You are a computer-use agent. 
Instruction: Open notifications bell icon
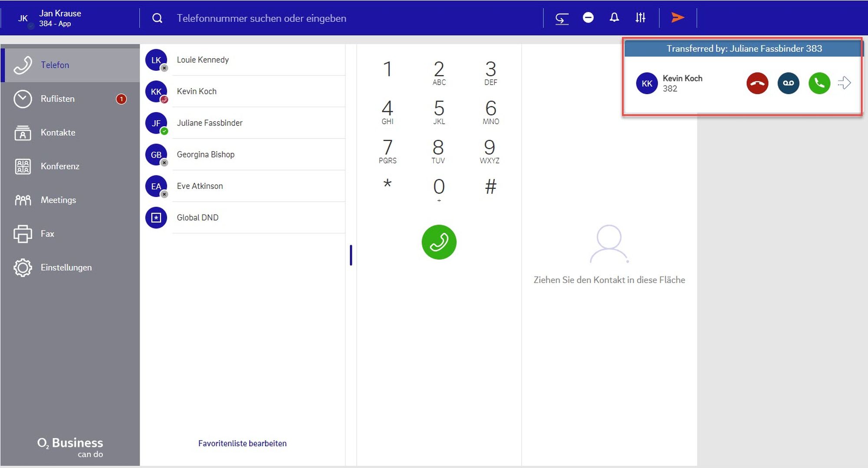614,18
